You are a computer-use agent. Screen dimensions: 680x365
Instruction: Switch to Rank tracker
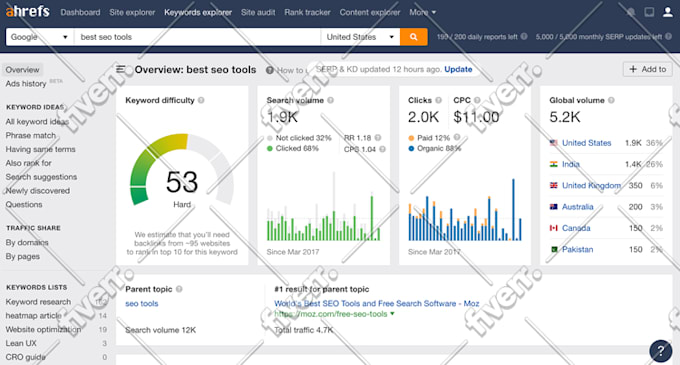coord(307,12)
